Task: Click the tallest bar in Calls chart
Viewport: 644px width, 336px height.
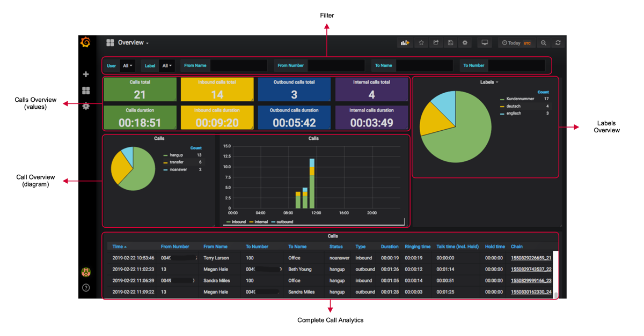Action: point(312,183)
